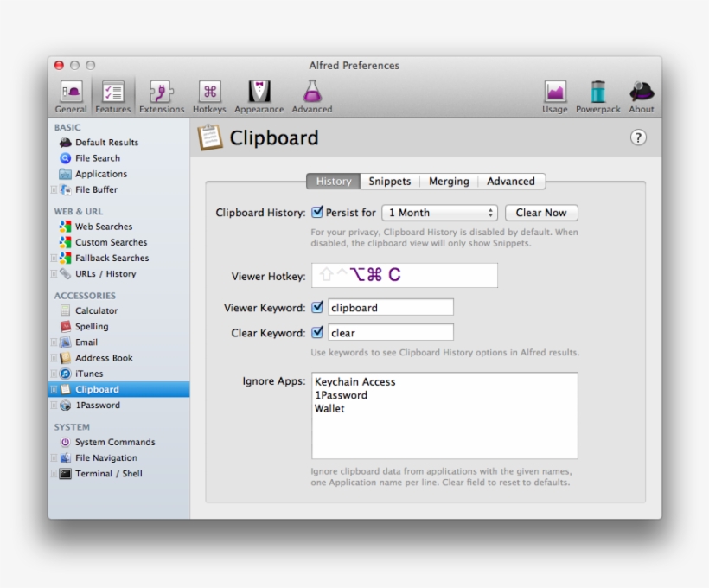The height and width of the screenshot is (588, 709).
Task: Toggle the iTunes sidebar checkbox
Action: point(54,374)
